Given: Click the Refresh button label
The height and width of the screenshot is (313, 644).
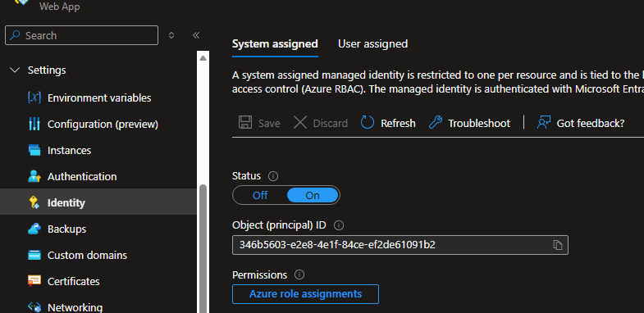Looking at the screenshot, I should 398,123.
